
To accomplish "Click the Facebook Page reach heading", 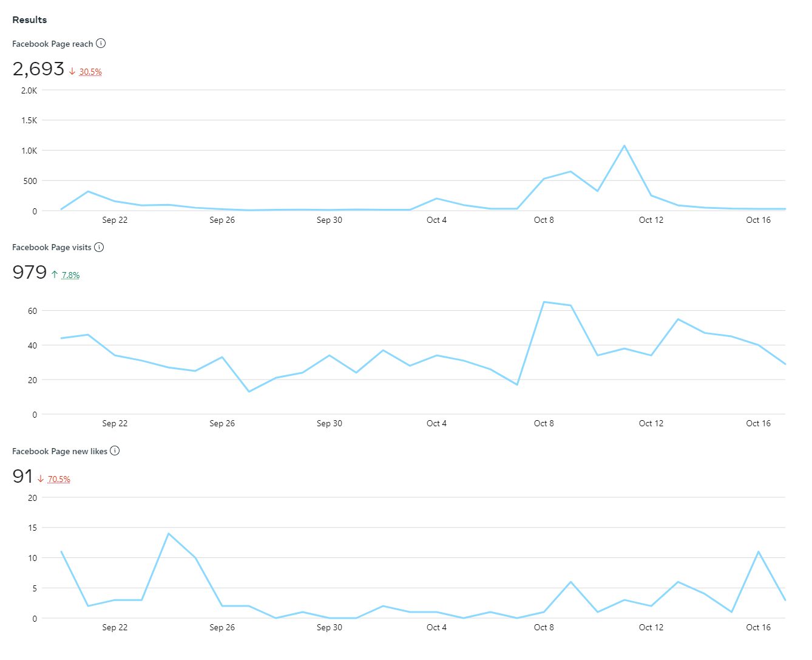I will (x=53, y=44).
